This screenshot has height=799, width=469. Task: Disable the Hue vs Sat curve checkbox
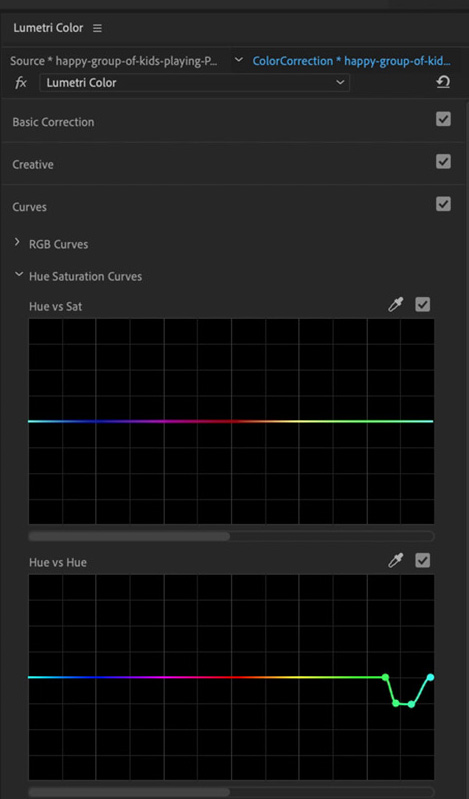click(423, 305)
